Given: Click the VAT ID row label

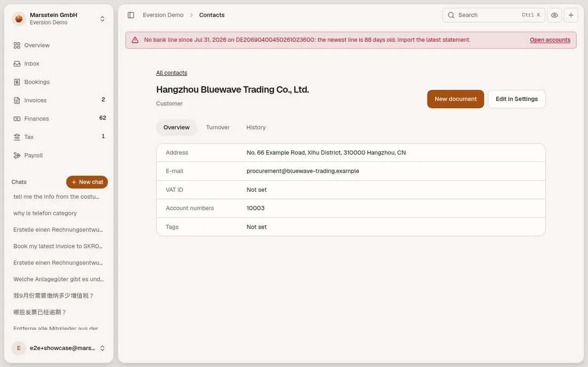Looking at the screenshot, I should click(x=174, y=190).
